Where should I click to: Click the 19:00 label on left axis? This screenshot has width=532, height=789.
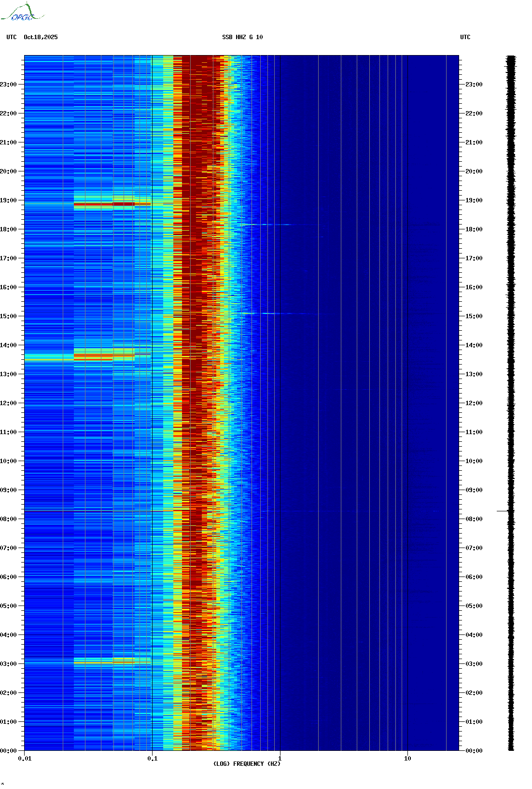tap(9, 200)
